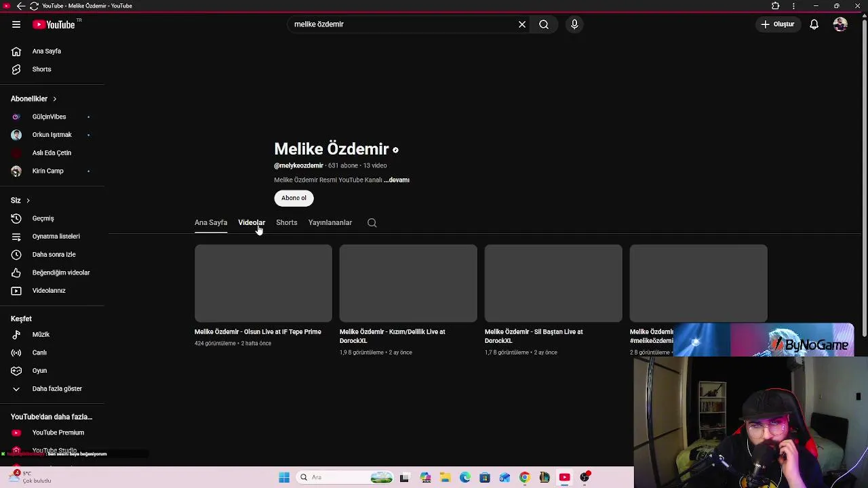Switch to the channel Shorts tab
868x488 pixels.
286,222
